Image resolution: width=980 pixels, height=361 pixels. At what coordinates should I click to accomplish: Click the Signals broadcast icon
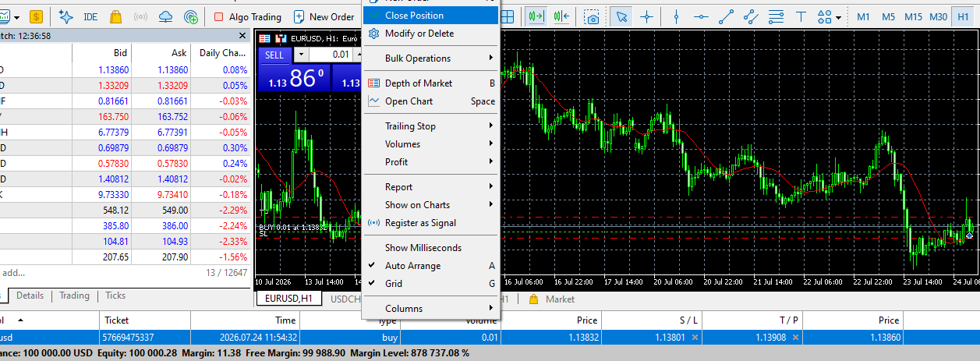click(x=140, y=16)
